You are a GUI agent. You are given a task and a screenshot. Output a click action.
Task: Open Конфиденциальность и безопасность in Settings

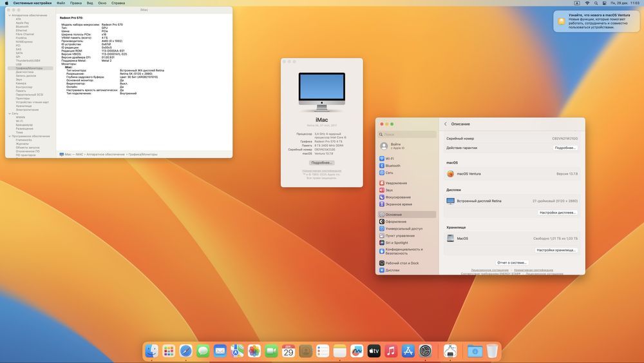point(407,251)
